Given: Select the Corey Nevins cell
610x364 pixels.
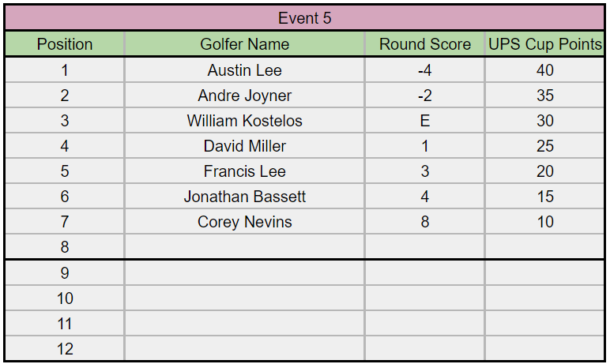Looking at the screenshot, I should coord(244,222).
